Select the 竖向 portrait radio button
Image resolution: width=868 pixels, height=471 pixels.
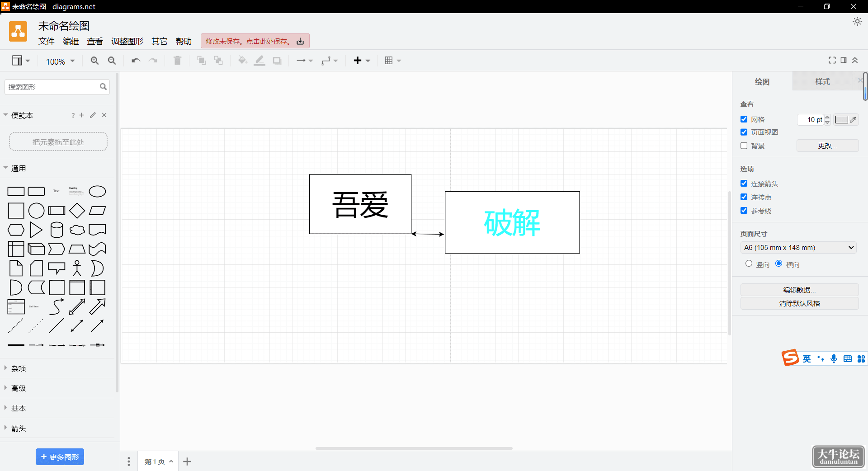click(749, 264)
